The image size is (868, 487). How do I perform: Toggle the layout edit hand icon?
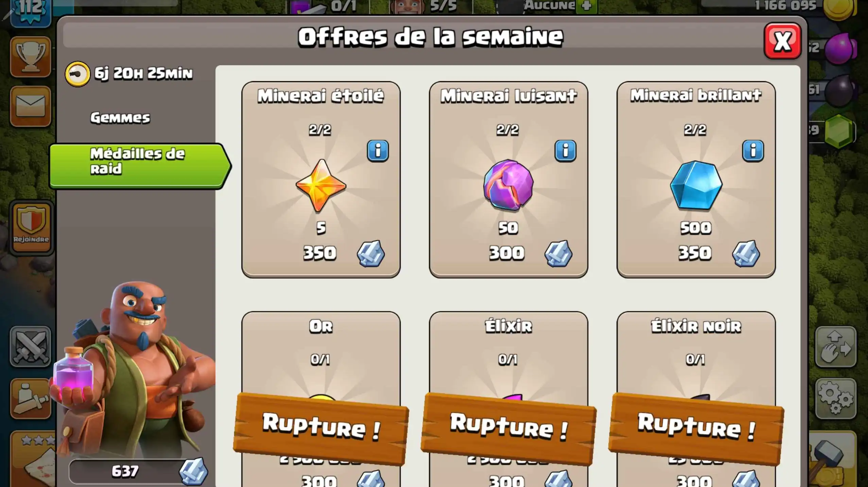(x=835, y=346)
